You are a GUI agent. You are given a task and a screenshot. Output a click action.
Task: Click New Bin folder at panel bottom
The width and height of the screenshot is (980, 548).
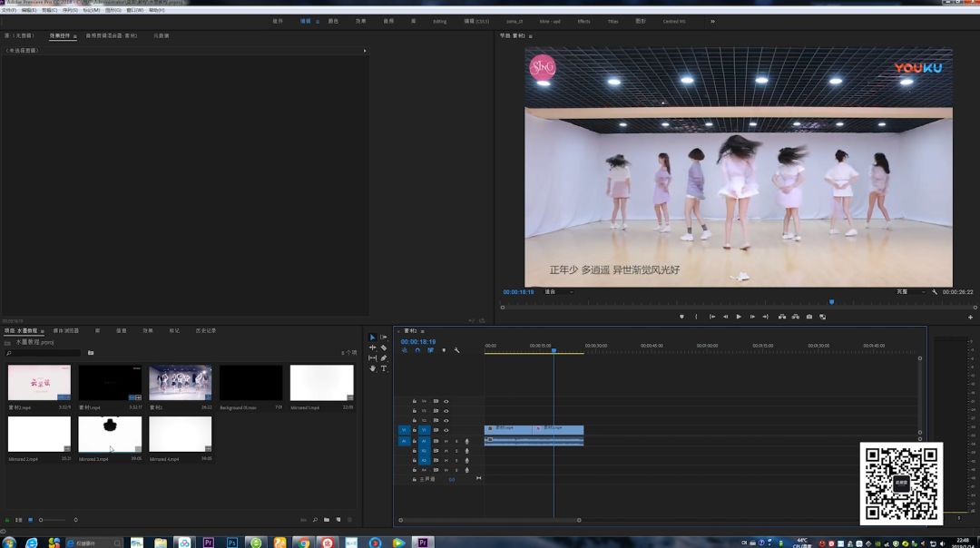(327, 520)
